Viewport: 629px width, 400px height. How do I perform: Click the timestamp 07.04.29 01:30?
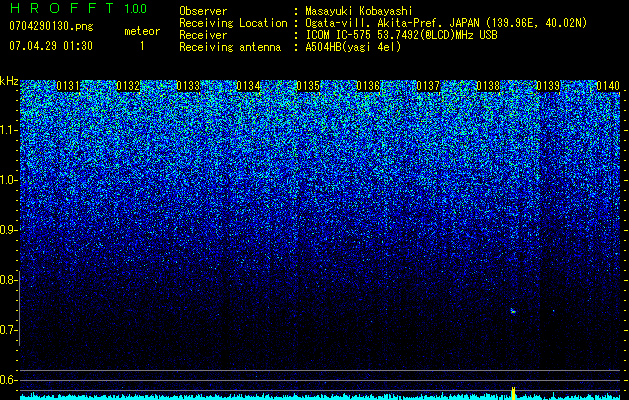pyautogui.click(x=51, y=46)
